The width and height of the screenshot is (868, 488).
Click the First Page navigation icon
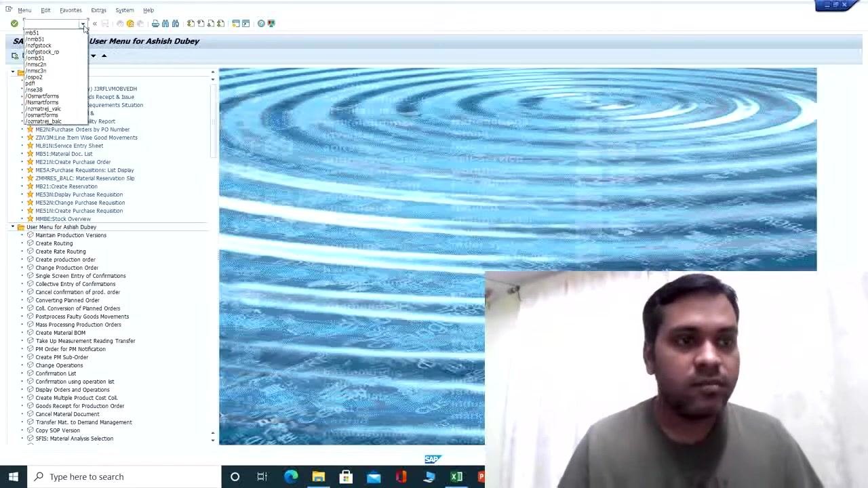tap(191, 24)
